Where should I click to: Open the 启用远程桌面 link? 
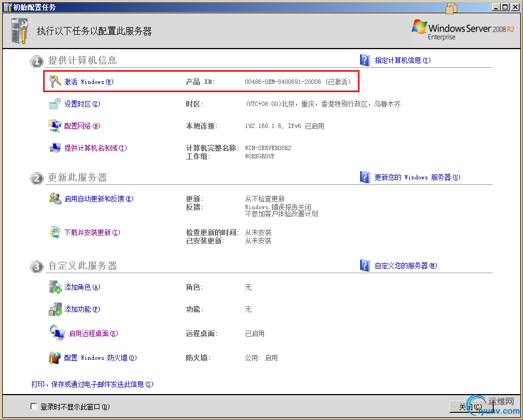click(x=93, y=333)
